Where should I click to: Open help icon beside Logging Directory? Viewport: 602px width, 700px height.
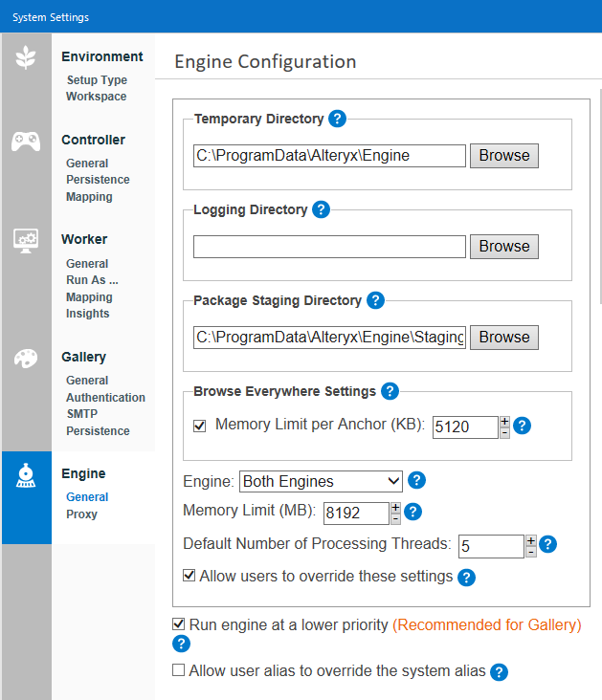[321, 209]
